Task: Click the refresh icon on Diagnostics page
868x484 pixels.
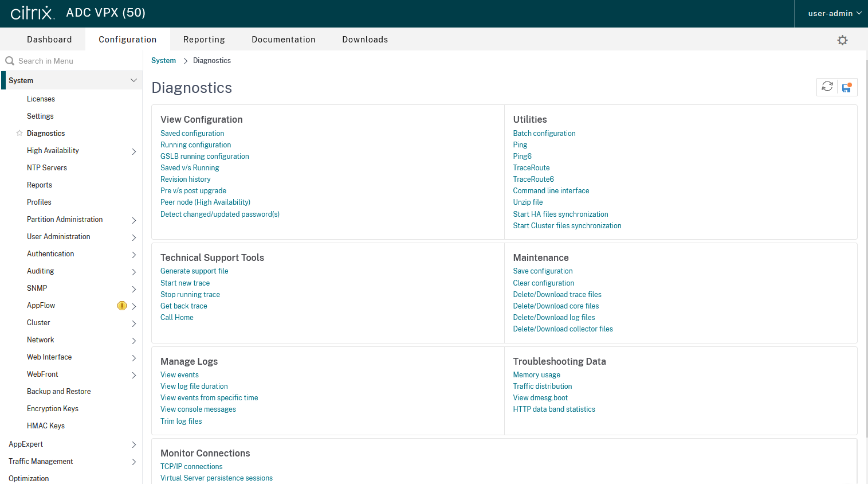Action: point(827,87)
